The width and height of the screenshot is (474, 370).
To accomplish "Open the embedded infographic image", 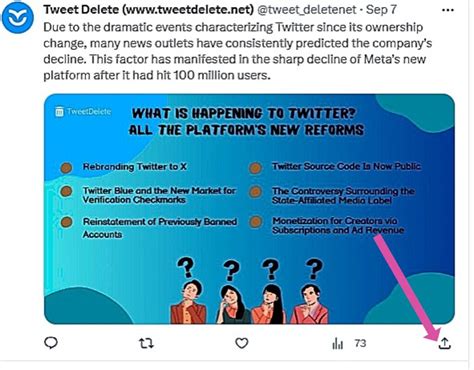I will pos(249,209).
